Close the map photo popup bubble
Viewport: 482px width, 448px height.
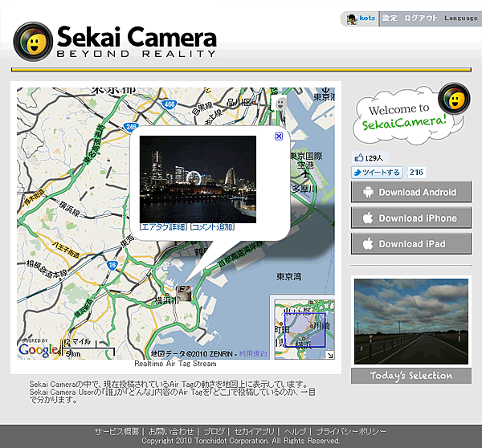(279, 136)
